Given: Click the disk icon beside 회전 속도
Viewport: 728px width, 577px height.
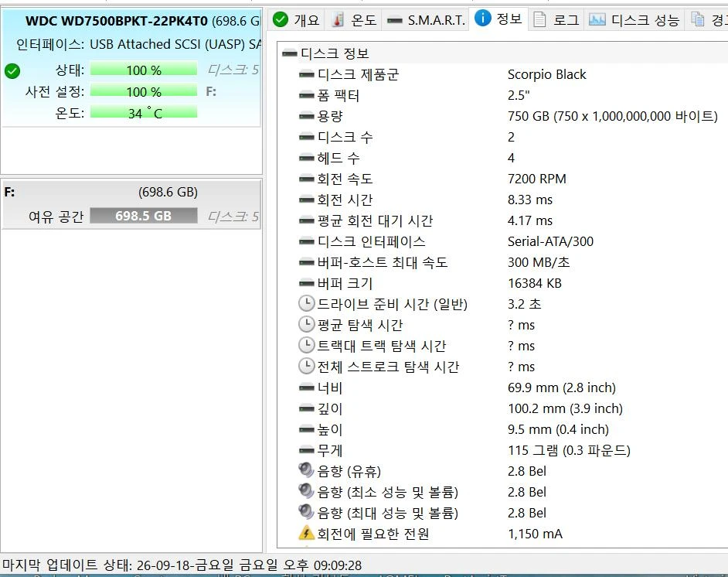Looking at the screenshot, I should coord(307,179).
